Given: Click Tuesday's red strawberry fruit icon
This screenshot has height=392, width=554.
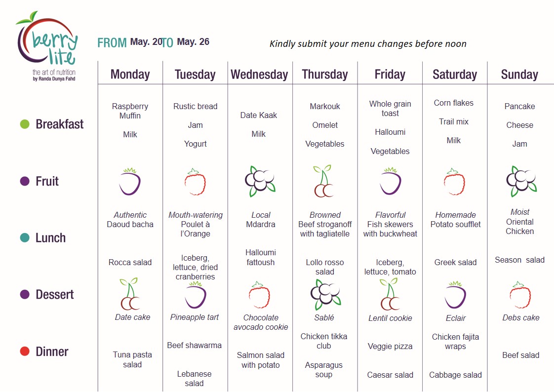Looking at the screenshot, I should (195, 182).
